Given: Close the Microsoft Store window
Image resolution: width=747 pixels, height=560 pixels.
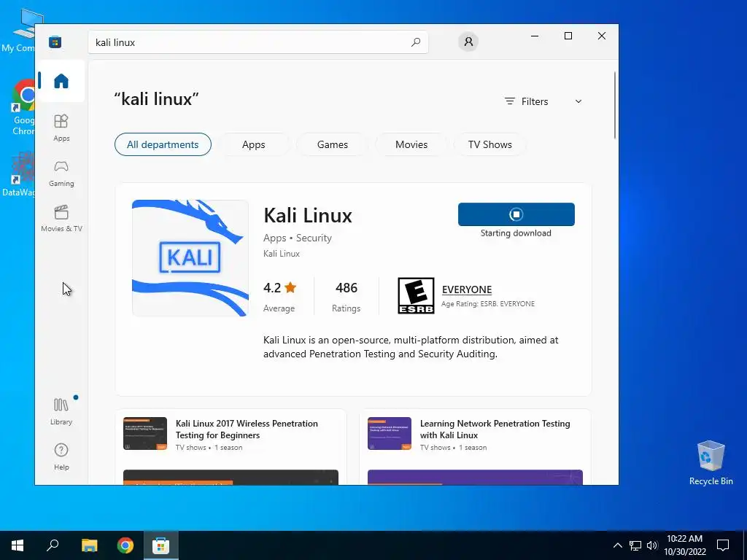Looking at the screenshot, I should tap(602, 36).
